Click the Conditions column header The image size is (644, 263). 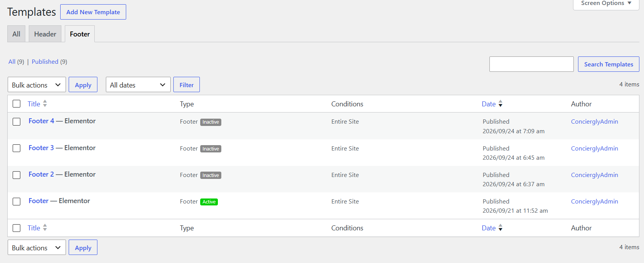(x=347, y=104)
